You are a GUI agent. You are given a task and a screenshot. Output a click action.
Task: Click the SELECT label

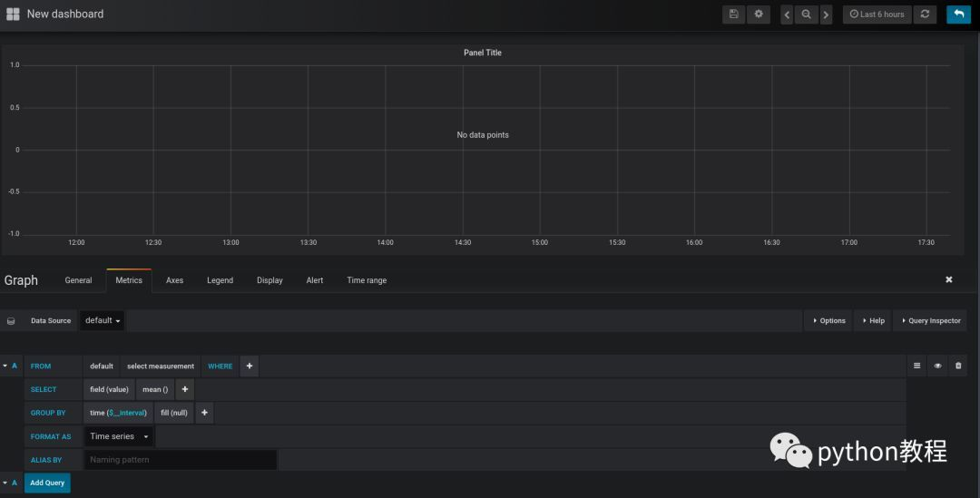point(44,389)
